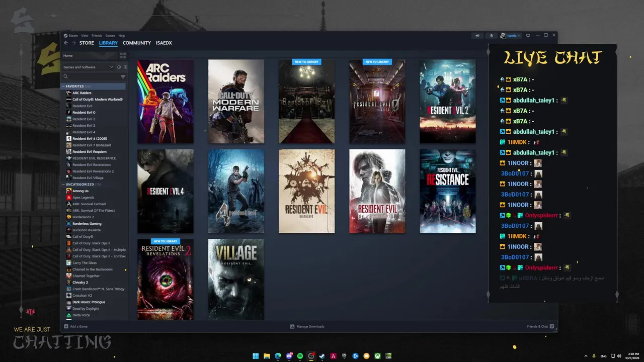
Task: Select Resident Evil Revelations 2 cover
Action: [x=166, y=280]
